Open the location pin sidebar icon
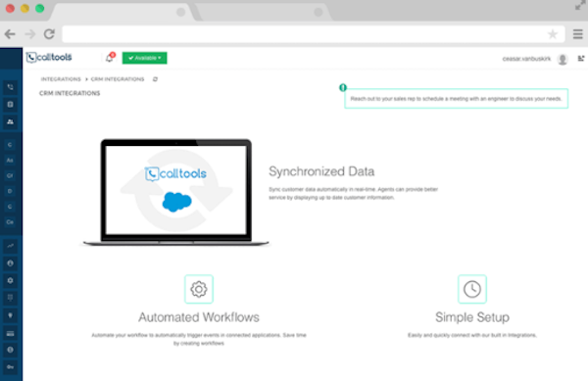Screen dimensions: 588x381 click(10, 315)
